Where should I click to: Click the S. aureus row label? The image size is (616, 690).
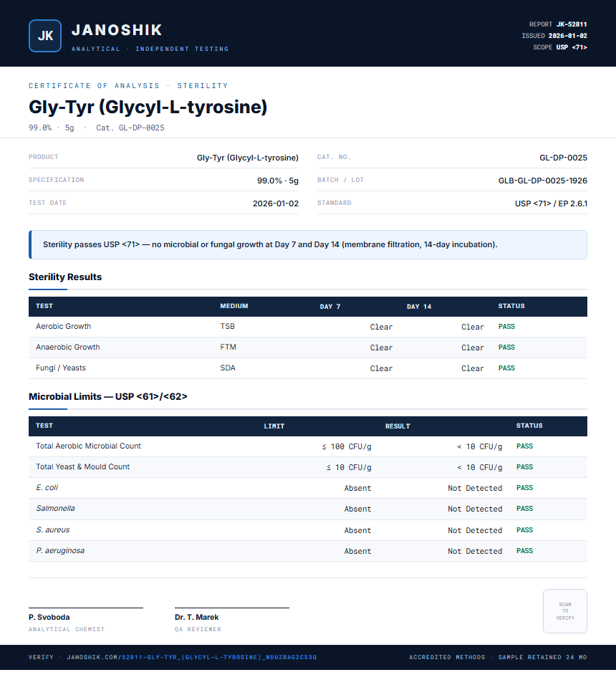pyautogui.click(x=53, y=530)
